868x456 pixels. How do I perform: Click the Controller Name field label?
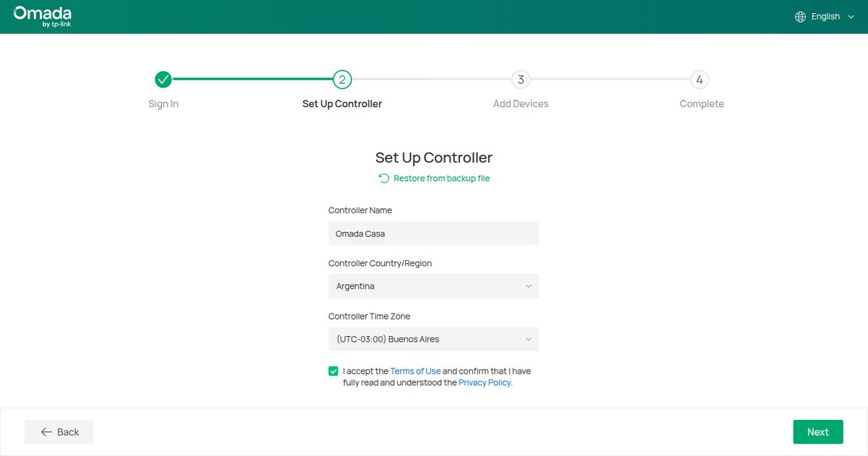tap(360, 210)
